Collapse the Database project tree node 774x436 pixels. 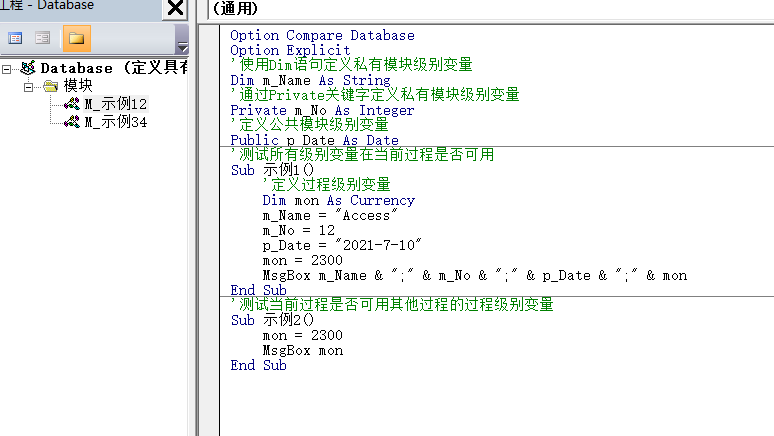click(x=6, y=69)
